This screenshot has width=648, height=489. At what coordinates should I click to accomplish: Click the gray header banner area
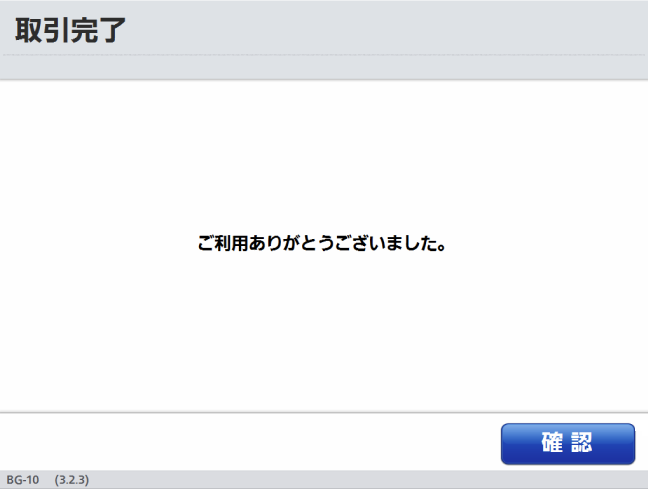324,40
